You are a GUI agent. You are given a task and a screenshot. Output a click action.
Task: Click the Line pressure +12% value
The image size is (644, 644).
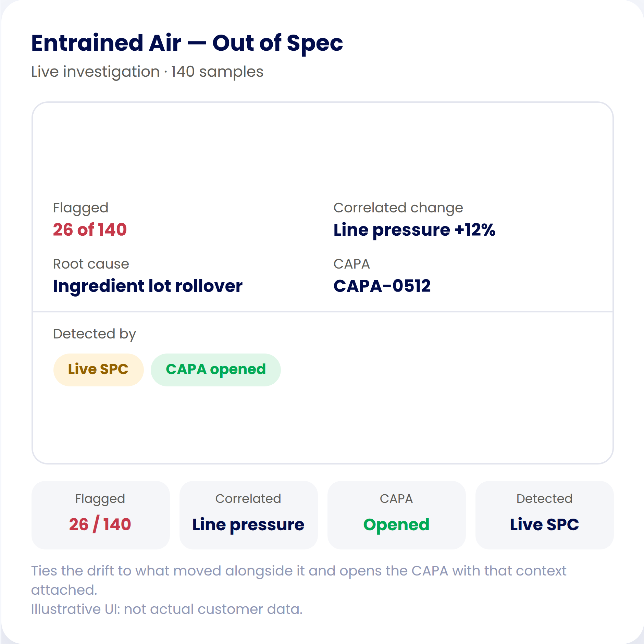[414, 230]
